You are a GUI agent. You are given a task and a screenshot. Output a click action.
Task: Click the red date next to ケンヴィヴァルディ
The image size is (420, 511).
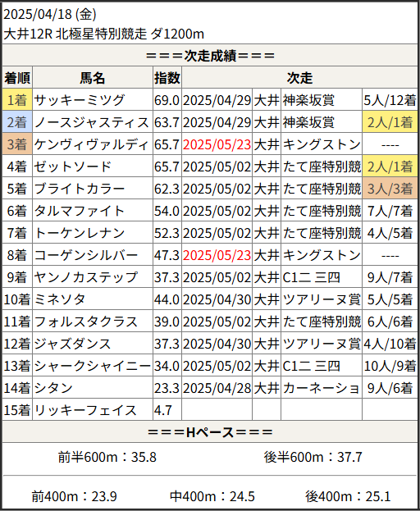217,144
